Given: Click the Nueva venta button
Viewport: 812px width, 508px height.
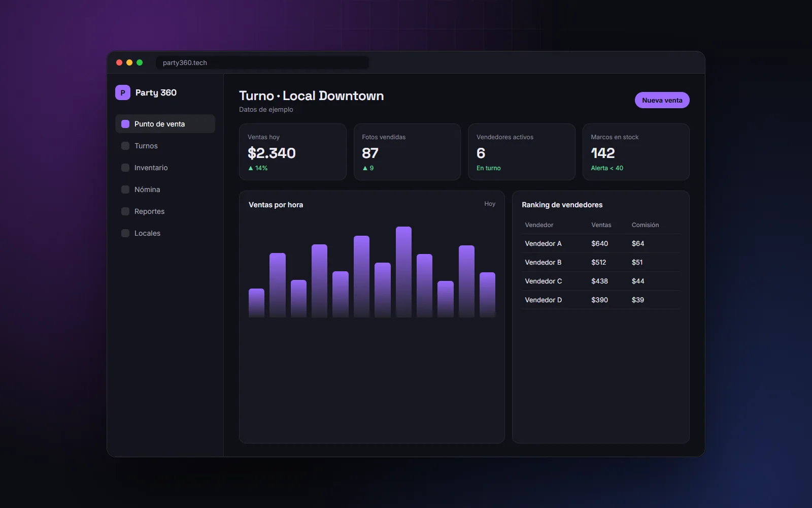Looking at the screenshot, I should 662,100.
